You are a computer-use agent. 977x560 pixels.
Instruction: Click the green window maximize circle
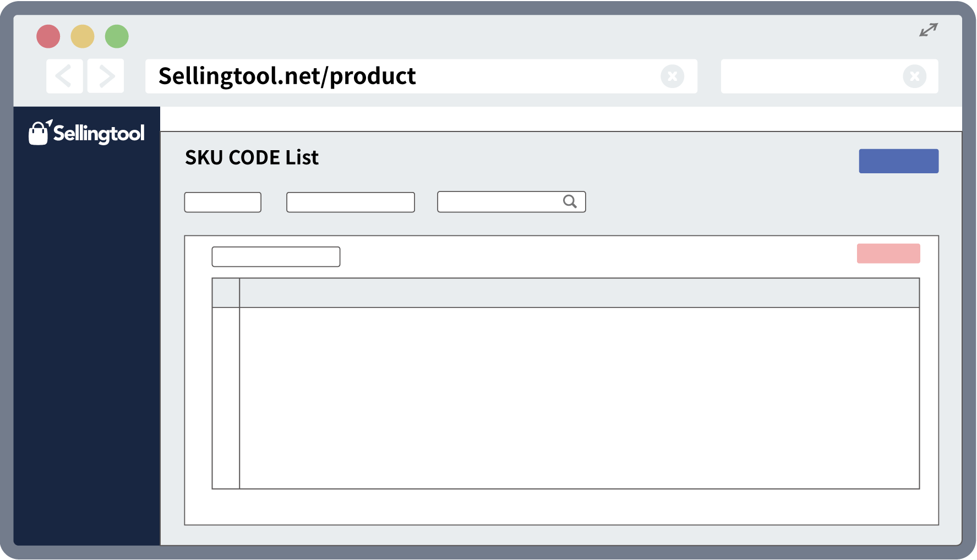point(117,36)
